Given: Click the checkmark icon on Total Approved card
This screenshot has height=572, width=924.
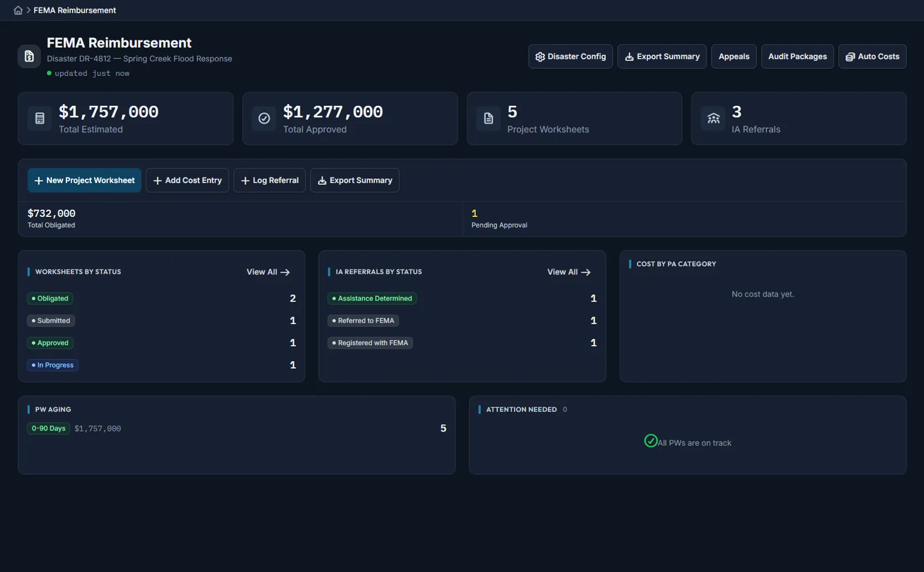Looking at the screenshot, I should 264,118.
